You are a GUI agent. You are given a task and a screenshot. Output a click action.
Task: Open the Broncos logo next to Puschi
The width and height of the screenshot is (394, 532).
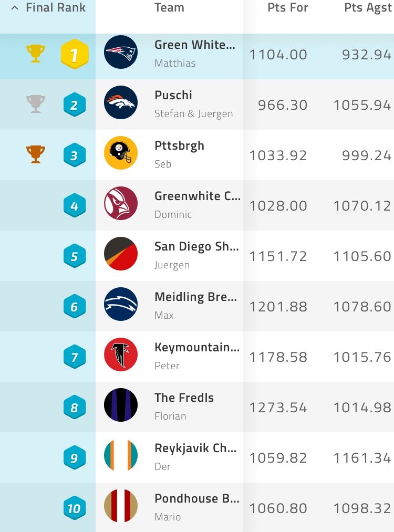pos(121,102)
